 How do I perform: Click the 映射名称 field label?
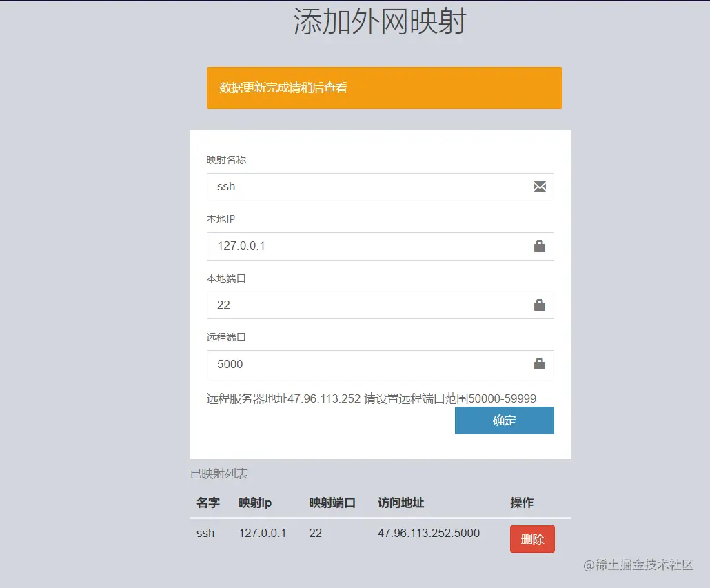[x=226, y=160]
